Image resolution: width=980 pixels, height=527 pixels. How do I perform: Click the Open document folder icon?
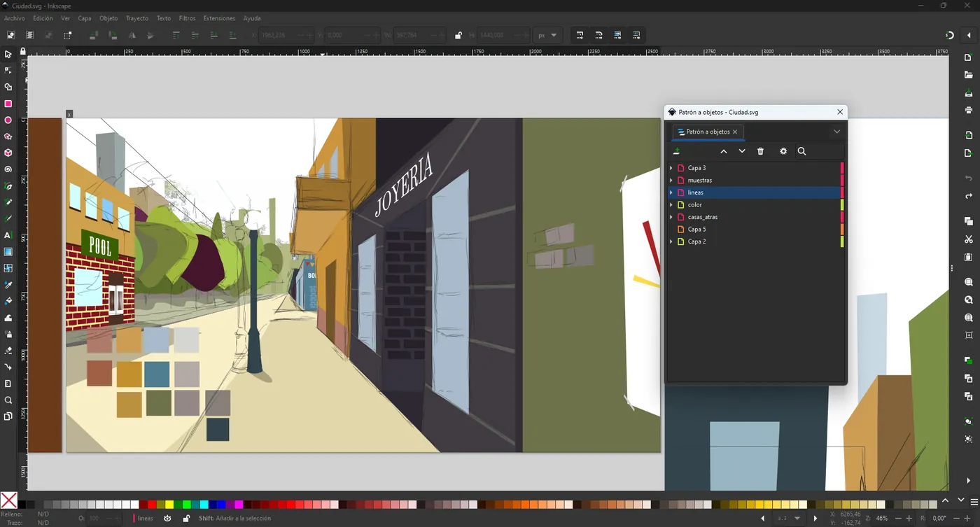click(969, 75)
